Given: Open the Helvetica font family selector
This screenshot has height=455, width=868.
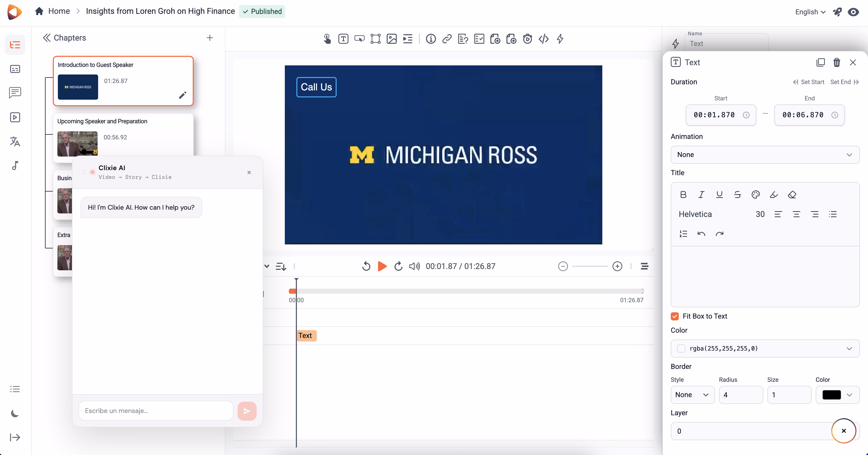Looking at the screenshot, I should [695, 214].
